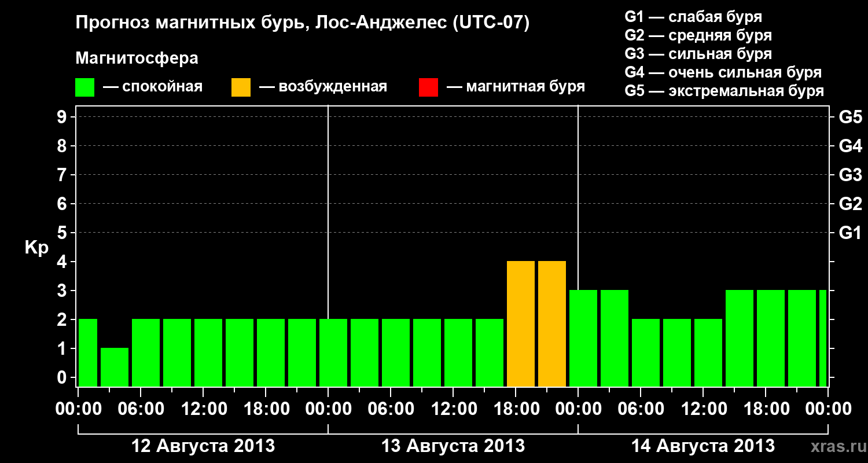This screenshot has width=868, height=463.
Task: Click the 'G1 — слабая буря' legend line
Action: click(693, 17)
